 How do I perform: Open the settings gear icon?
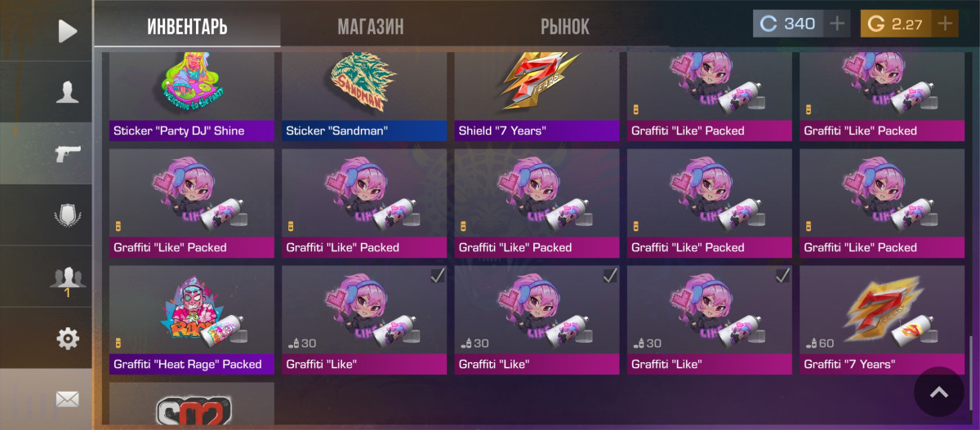(x=67, y=338)
